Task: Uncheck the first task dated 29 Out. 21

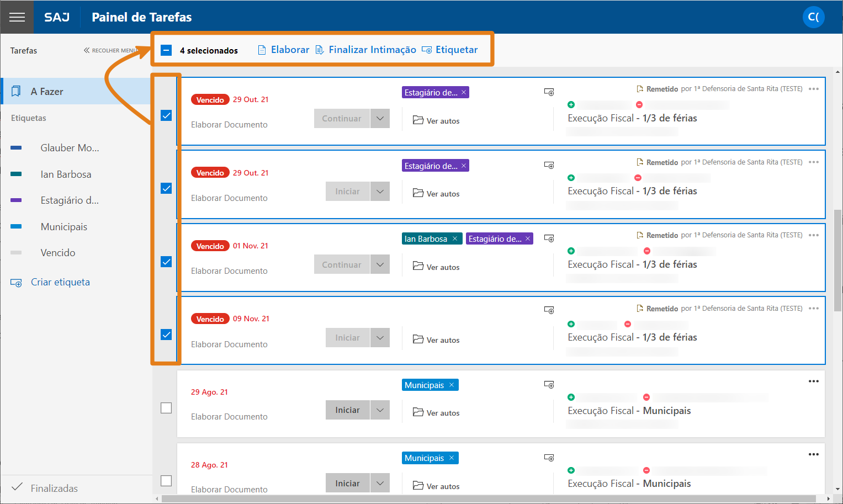Action: click(166, 115)
